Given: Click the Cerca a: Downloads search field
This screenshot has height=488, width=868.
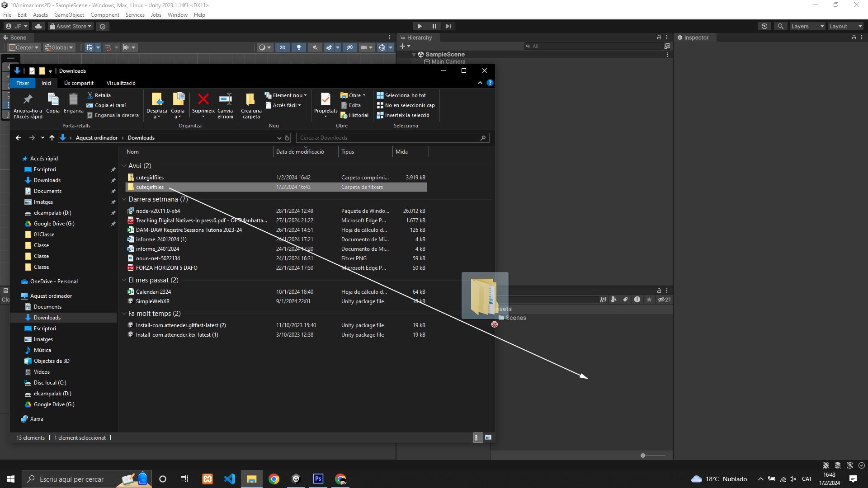Looking at the screenshot, I should pyautogui.click(x=389, y=138).
